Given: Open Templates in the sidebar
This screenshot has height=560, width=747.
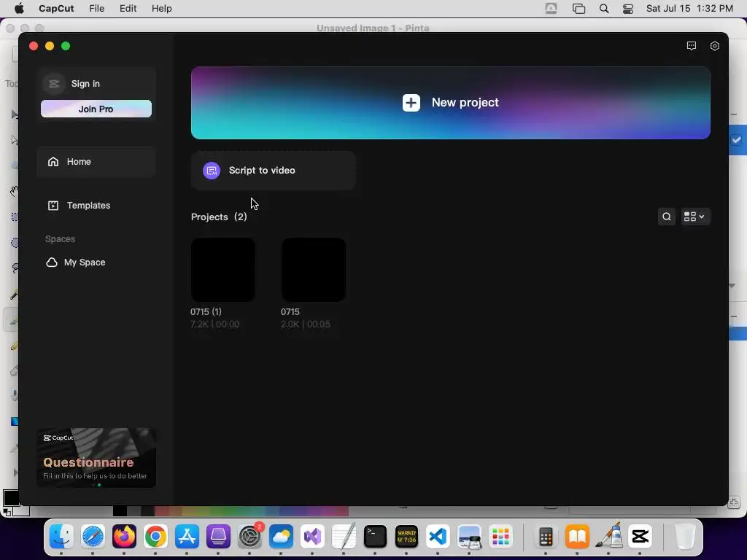Looking at the screenshot, I should 96,206.
